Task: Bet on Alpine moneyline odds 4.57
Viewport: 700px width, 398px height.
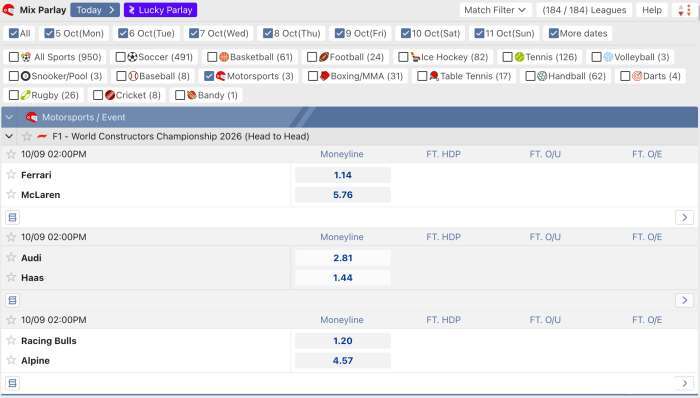Action: click(x=343, y=361)
